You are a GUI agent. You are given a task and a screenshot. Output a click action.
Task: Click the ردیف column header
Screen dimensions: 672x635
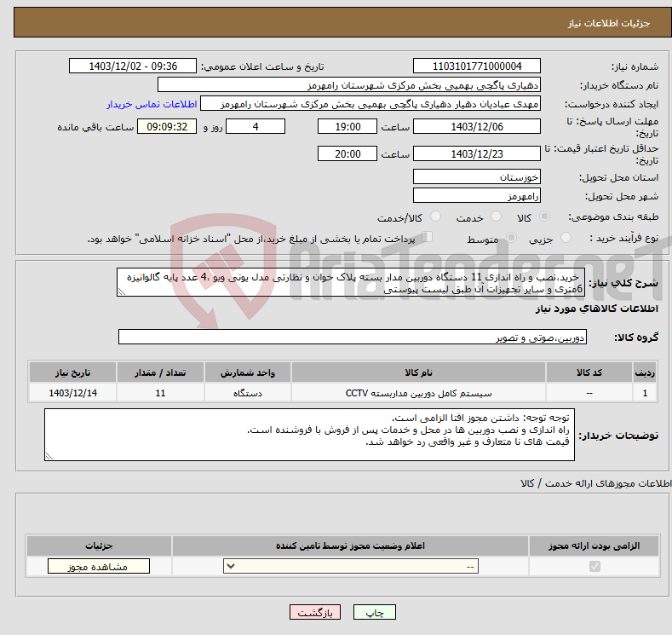pos(645,372)
